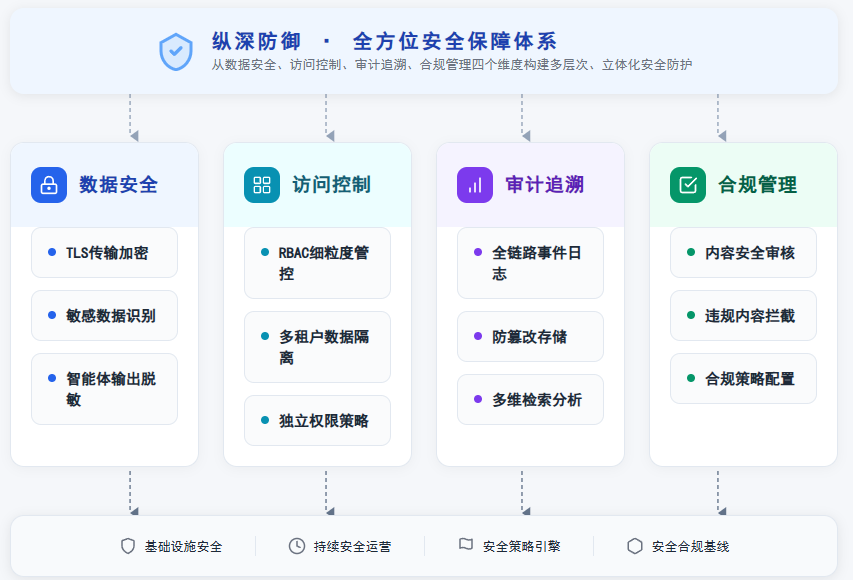
Task: Select the 数据安全 column heading text
Action: tap(119, 185)
